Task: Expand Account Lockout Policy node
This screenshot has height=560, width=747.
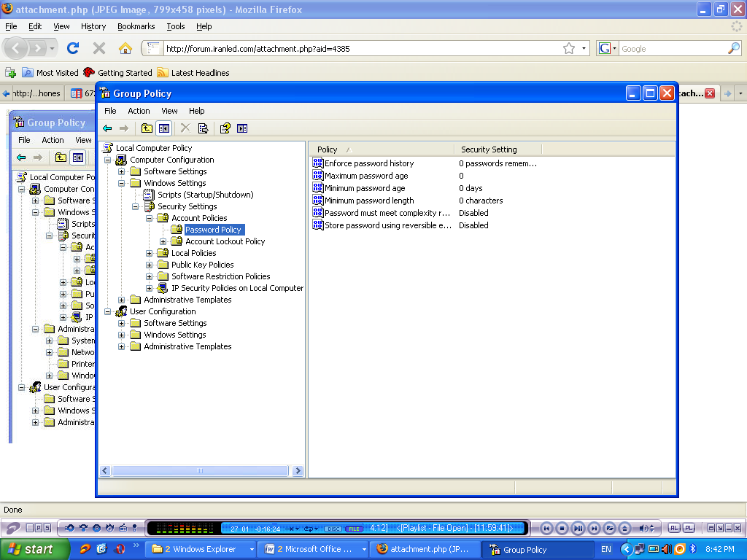Action: [x=163, y=241]
